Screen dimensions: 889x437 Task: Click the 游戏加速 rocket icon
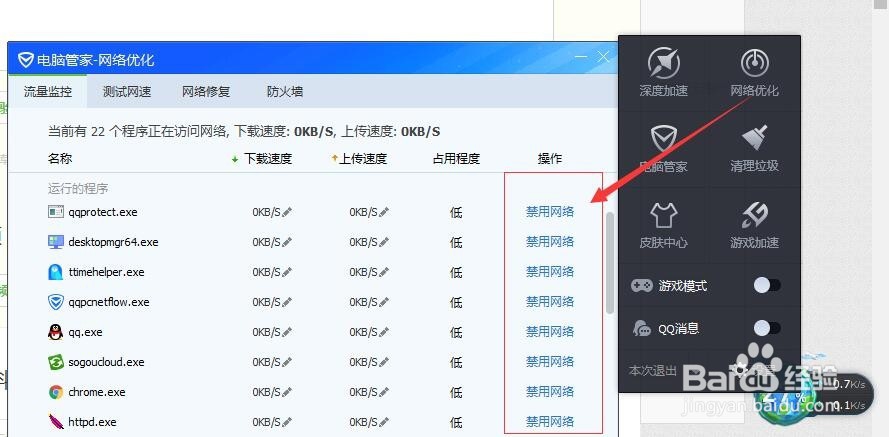pos(754,215)
